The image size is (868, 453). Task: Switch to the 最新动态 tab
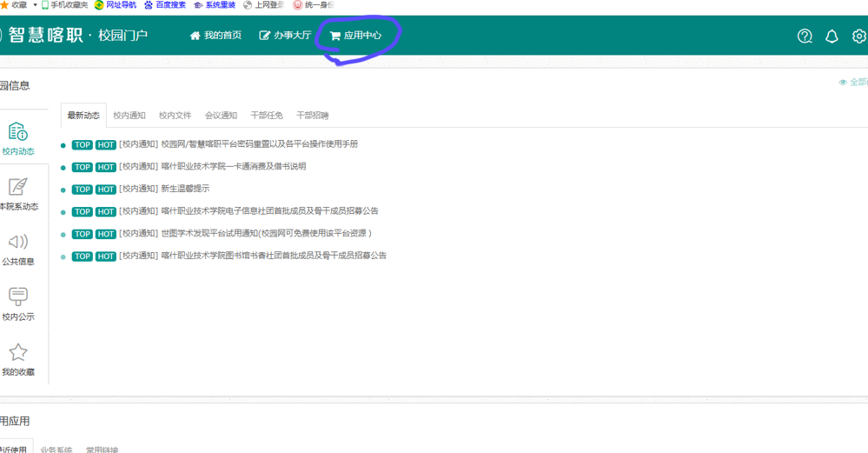point(83,115)
